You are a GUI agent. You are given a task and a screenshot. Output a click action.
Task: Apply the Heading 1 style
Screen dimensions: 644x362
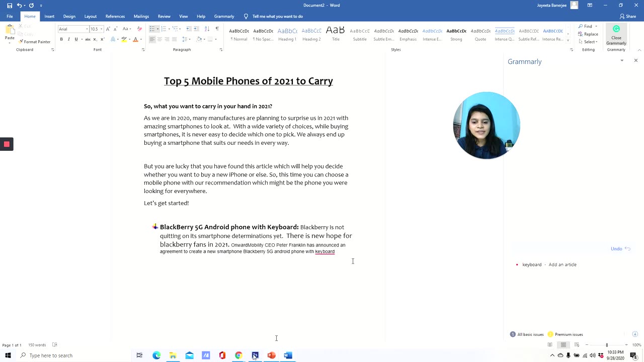coord(287,34)
